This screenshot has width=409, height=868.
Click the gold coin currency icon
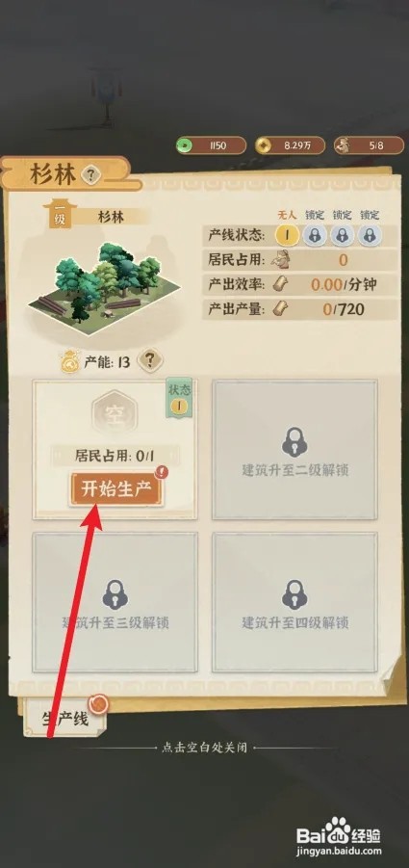point(264,145)
